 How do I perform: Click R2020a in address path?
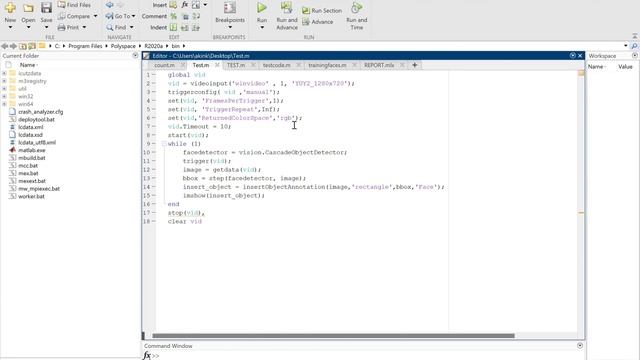[x=153, y=46]
